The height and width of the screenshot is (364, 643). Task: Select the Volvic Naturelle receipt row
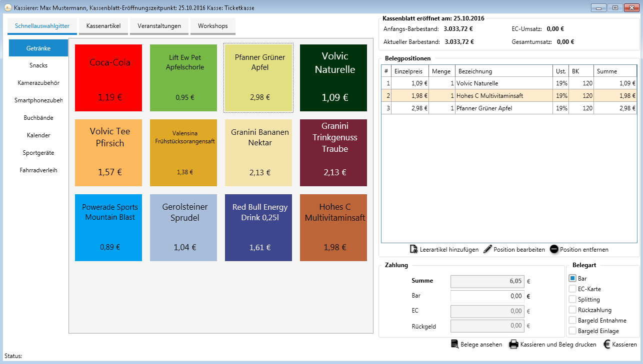[509, 83]
